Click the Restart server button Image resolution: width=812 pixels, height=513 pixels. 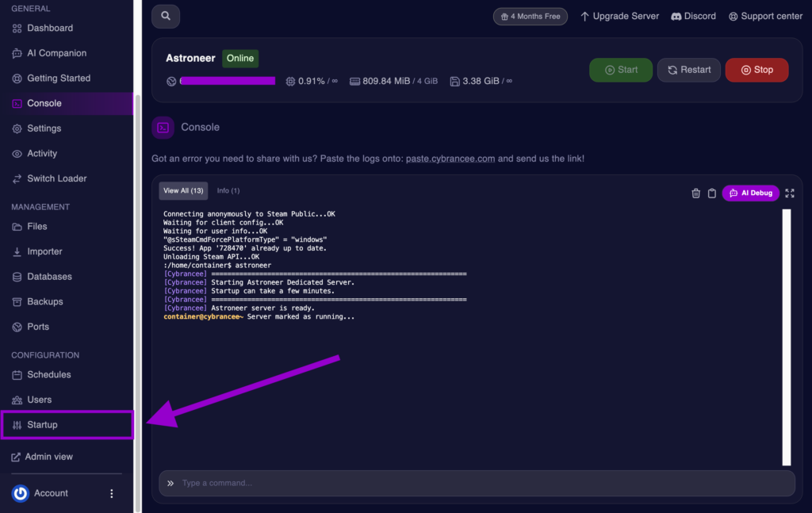coord(689,70)
